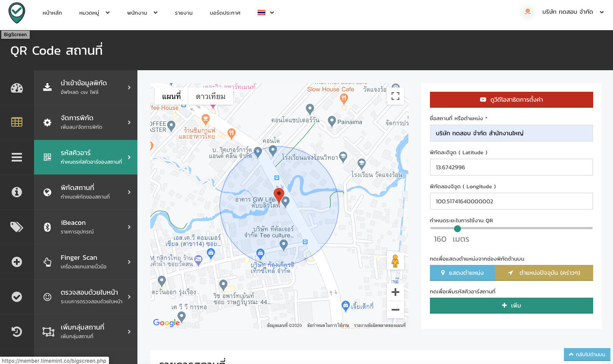This screenshot has width=613, height=364.
Task: Open the Thai flag language selector
Action: (266, 12)
